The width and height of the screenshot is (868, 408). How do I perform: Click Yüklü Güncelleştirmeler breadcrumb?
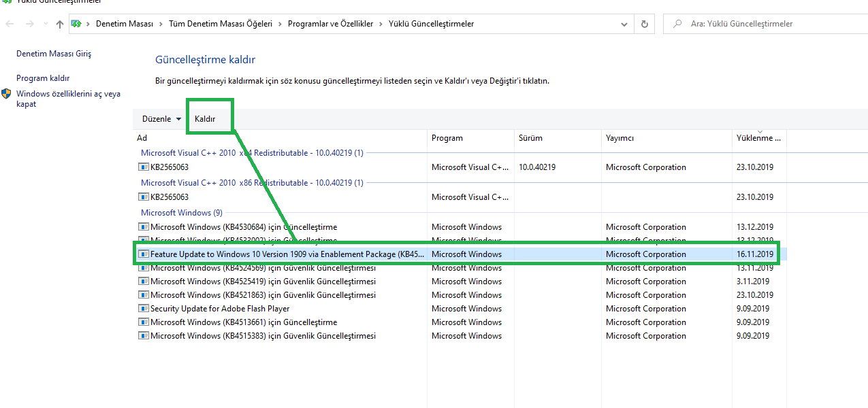pyautogui.click(x=431, y=24)
